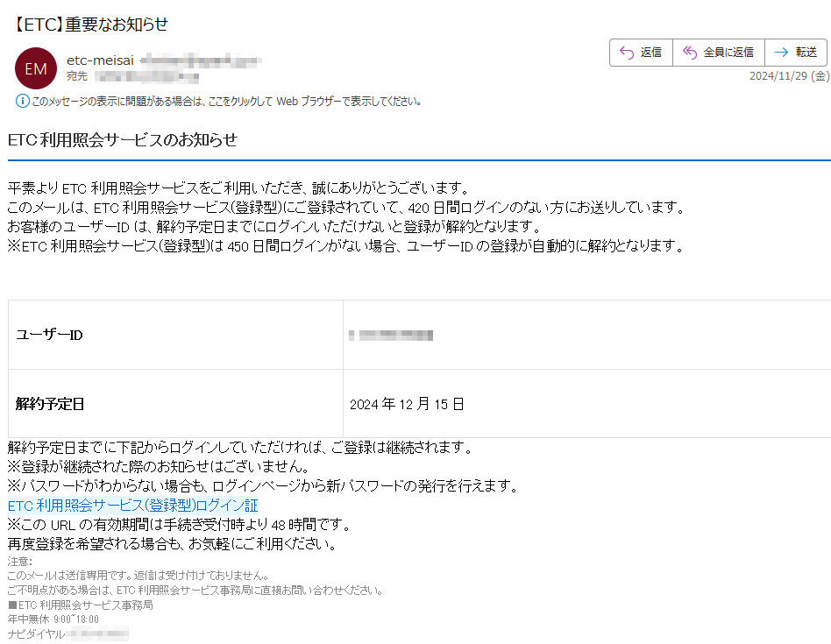Click the hours text 年中無休 9:00~18:00

[x=53, y=619]
